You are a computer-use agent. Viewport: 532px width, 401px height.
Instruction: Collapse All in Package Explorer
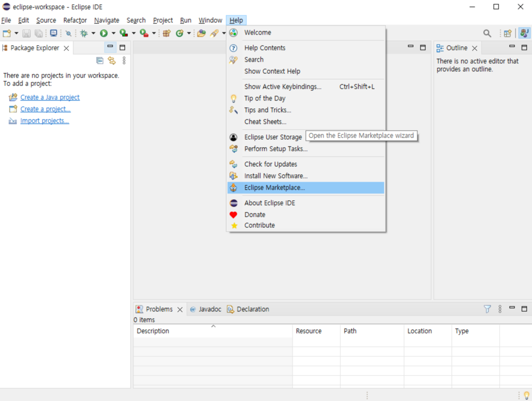point(100,61)
